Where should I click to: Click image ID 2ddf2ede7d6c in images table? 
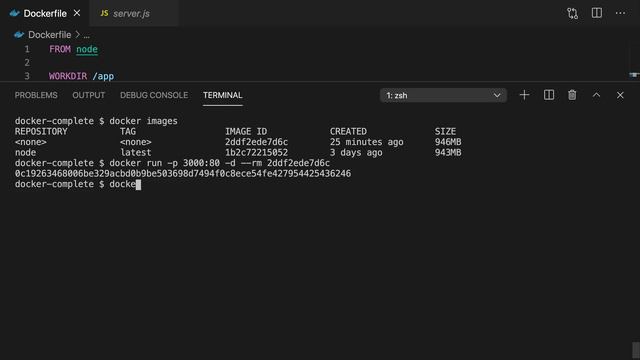pos(256,142)
